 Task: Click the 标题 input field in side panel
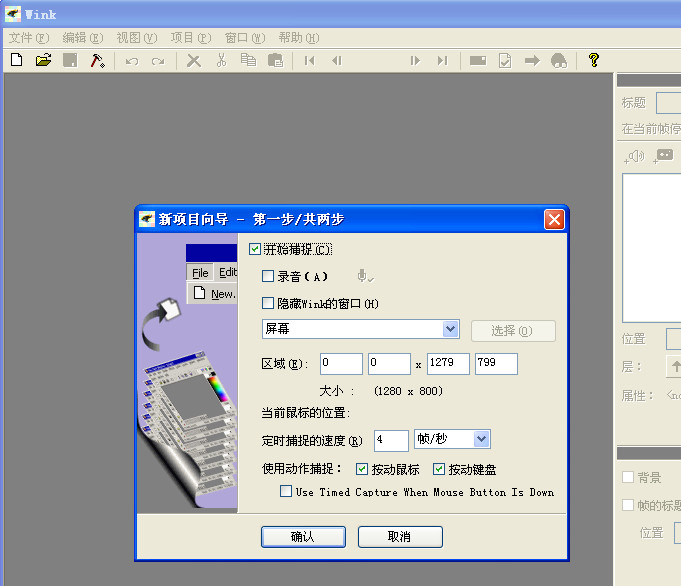[x=668, y=103]
